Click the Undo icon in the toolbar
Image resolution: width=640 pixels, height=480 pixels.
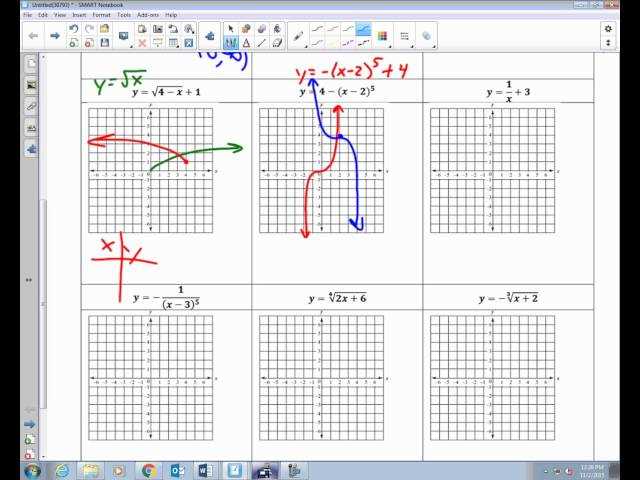click(73, 29)
